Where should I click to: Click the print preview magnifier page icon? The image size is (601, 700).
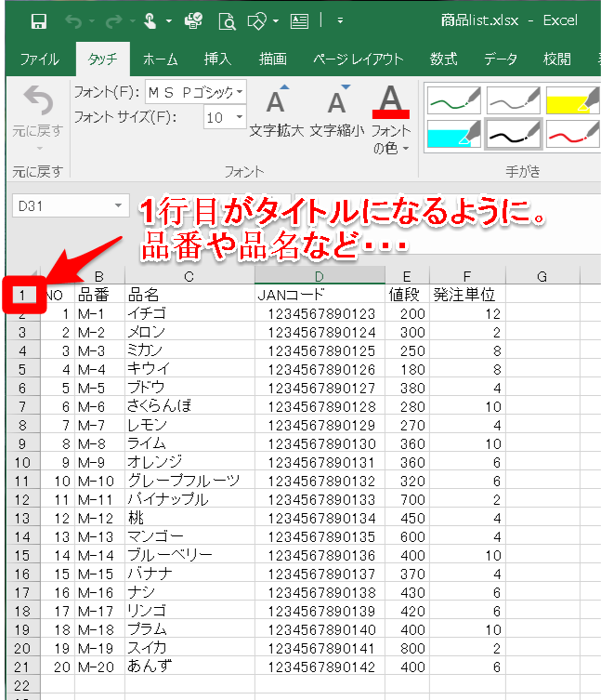tap(227, 21)
